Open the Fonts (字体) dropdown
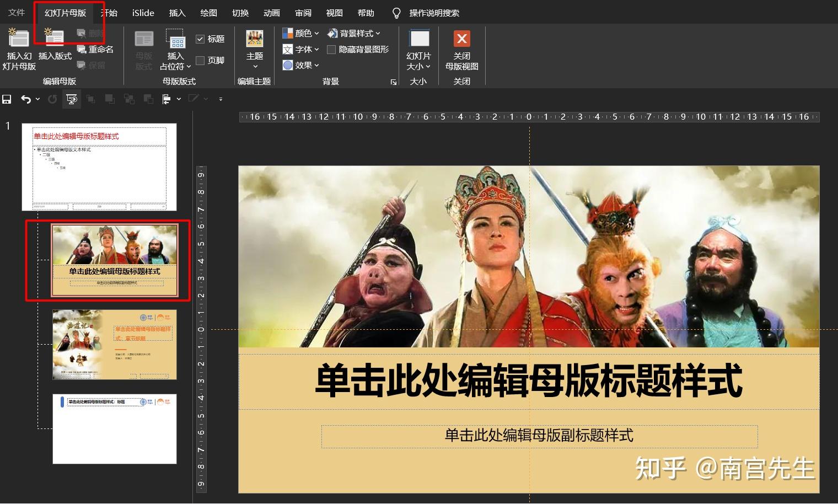 click(x=300, y=49)
